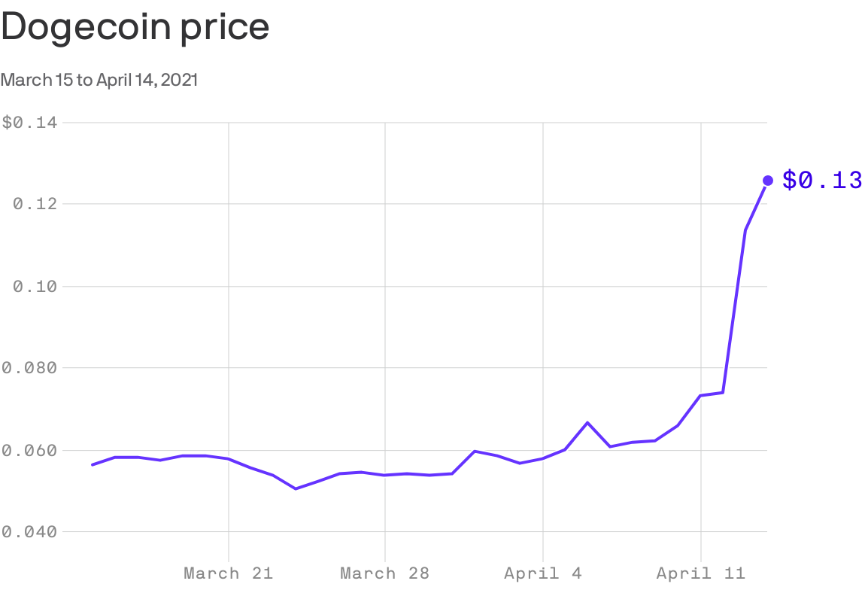Click the March 15 to April 14 subtitle
The height and width of the screenshot is (593, 868).
tap(99, 80)
